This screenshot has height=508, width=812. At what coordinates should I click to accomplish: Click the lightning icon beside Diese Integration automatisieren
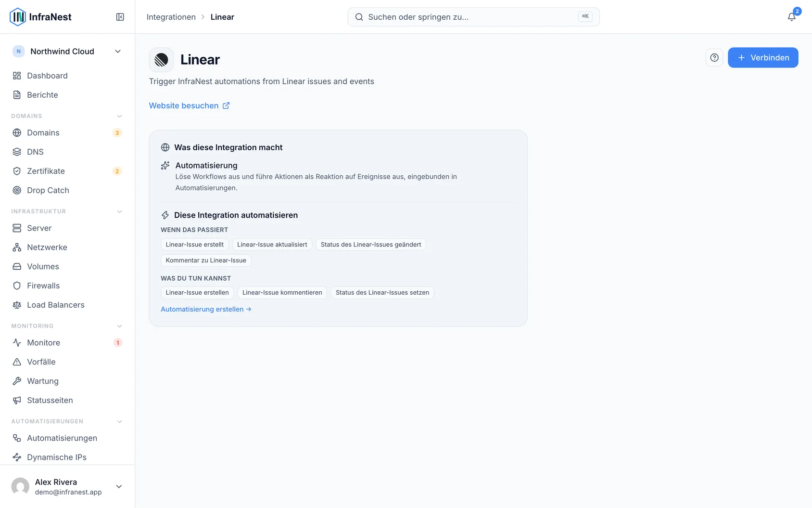(165, 215)
